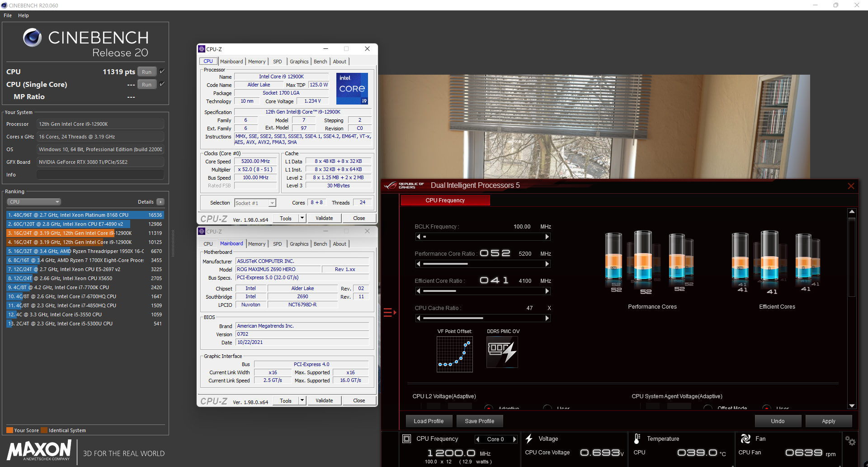Click the VF Point Offset graph icon

(454, 354)
